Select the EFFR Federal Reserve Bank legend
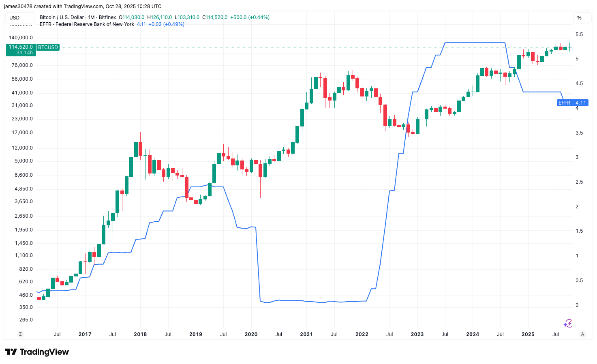597x364 pixels. coord(87,24)
